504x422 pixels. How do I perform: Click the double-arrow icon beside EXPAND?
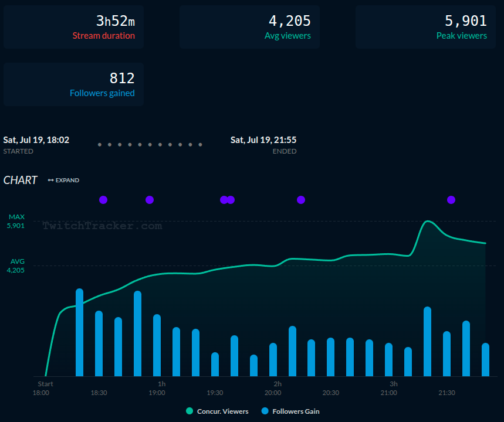pos(50,180)
